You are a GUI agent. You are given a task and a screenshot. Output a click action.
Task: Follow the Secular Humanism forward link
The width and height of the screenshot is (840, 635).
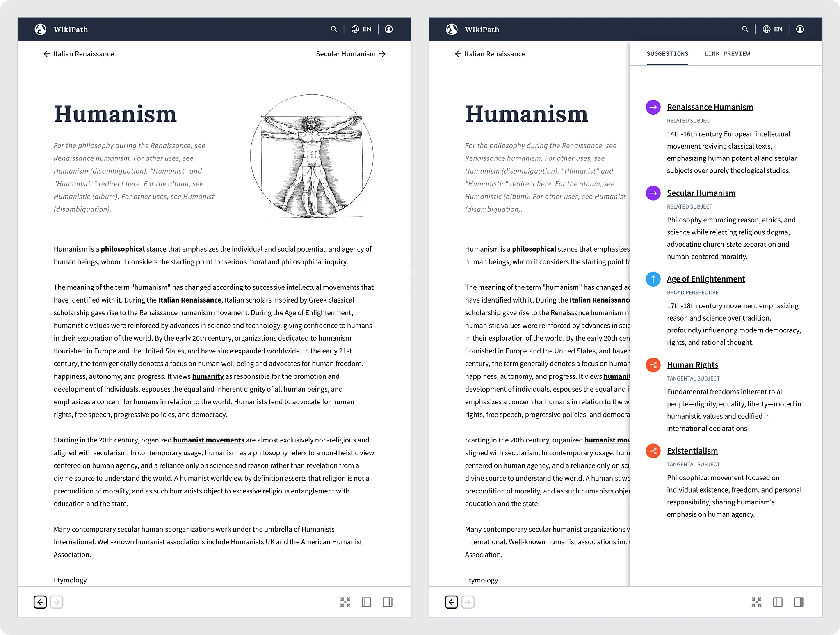coord(346,54)
